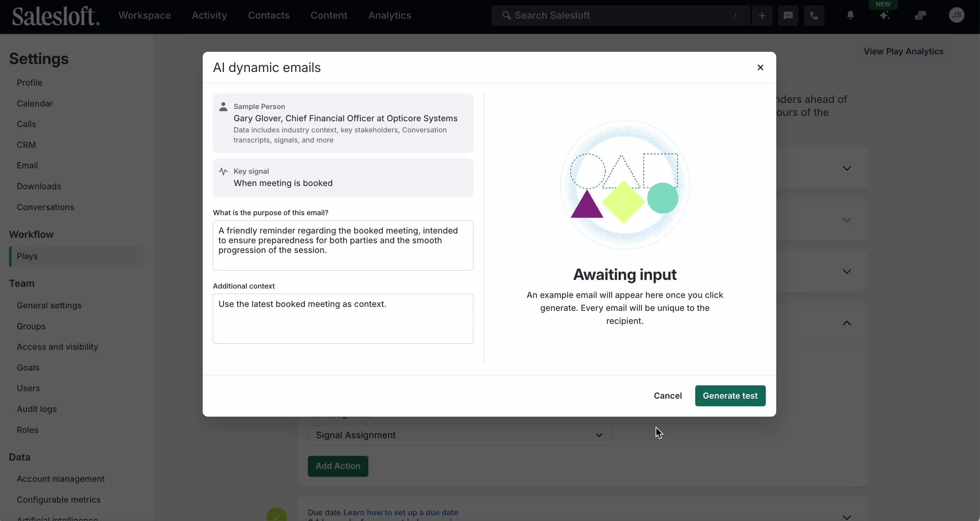Viewport: 980px width, 521px height.
Task: Open Learn how to set up a due date link
Action: click(x=401, y=512)
